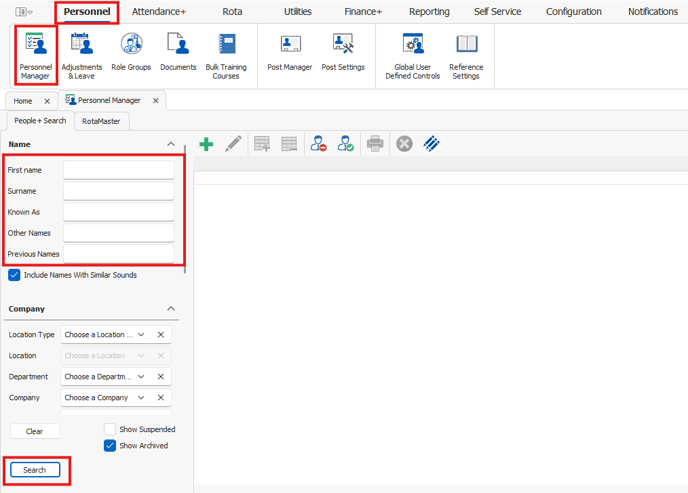The height and width of the screenshot is (493, 688).
Task: Open the Company dropdown
Action: (141, 398)
